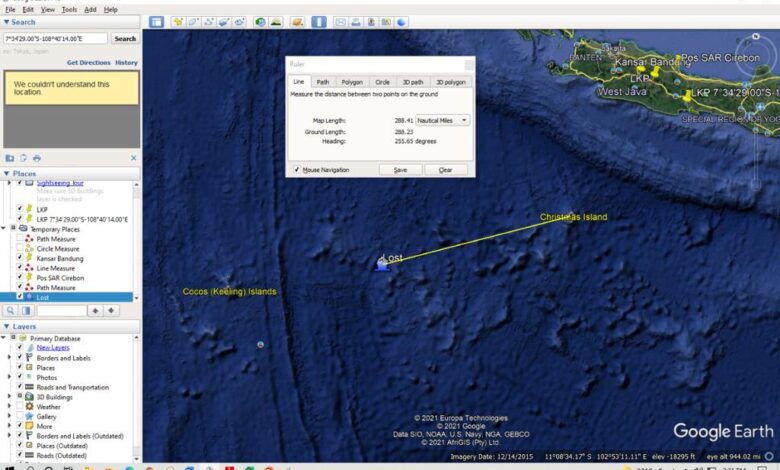Click the magnifier icon below Places list

[10, 311]
